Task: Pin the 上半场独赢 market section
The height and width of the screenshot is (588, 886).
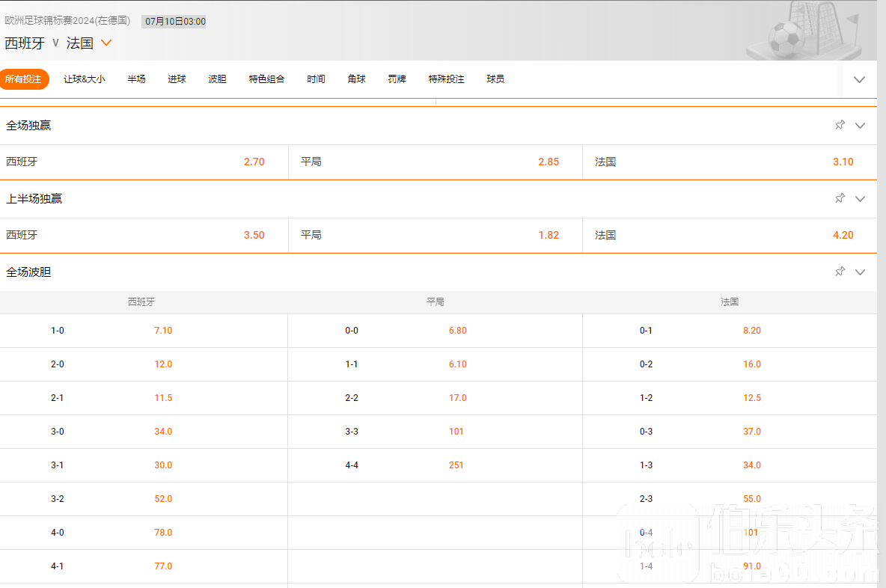Action: pos(840,198)
